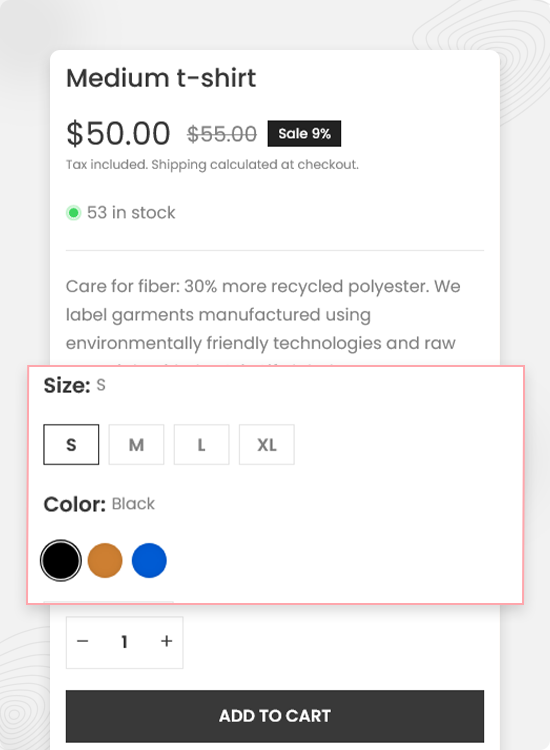Pick size L
The image size is (550, 750).
pos(201,444)
